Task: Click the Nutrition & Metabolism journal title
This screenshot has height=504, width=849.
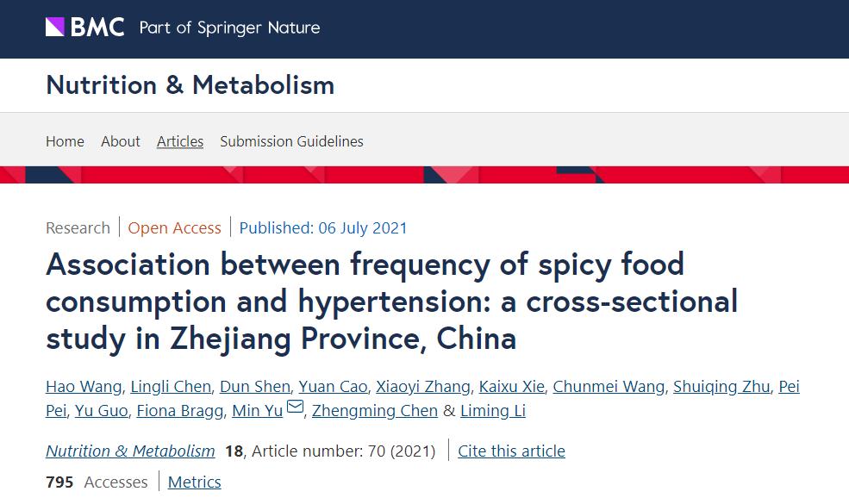Action: click(x=190, y=85)
